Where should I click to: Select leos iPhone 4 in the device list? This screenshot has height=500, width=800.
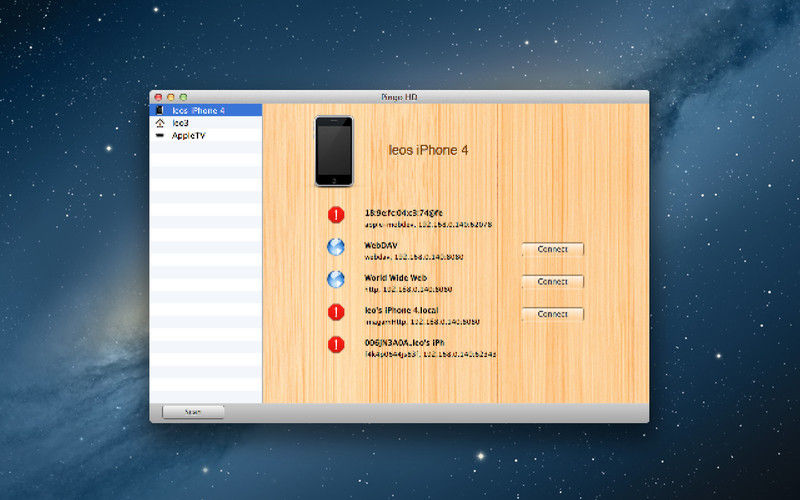pyautogui.click(x=206, y=110)
